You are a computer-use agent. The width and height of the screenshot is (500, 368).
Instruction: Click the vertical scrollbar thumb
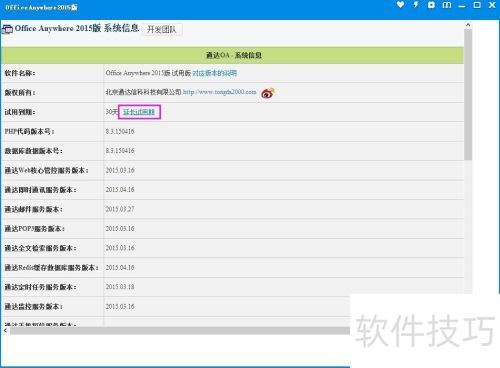coord(468,95)
